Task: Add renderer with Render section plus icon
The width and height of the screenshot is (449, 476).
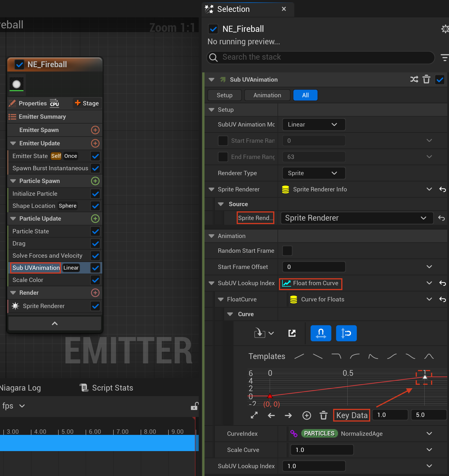Action: click(x=95, y=293)
